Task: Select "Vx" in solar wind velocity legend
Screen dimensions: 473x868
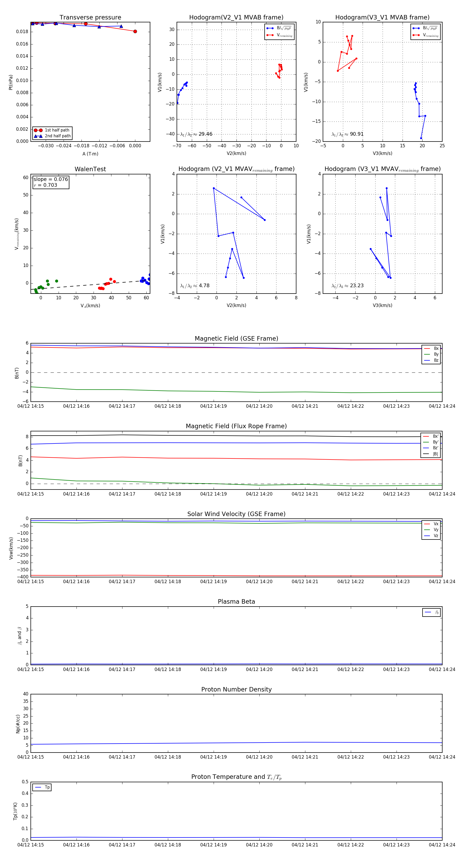Action: point(431,524)
